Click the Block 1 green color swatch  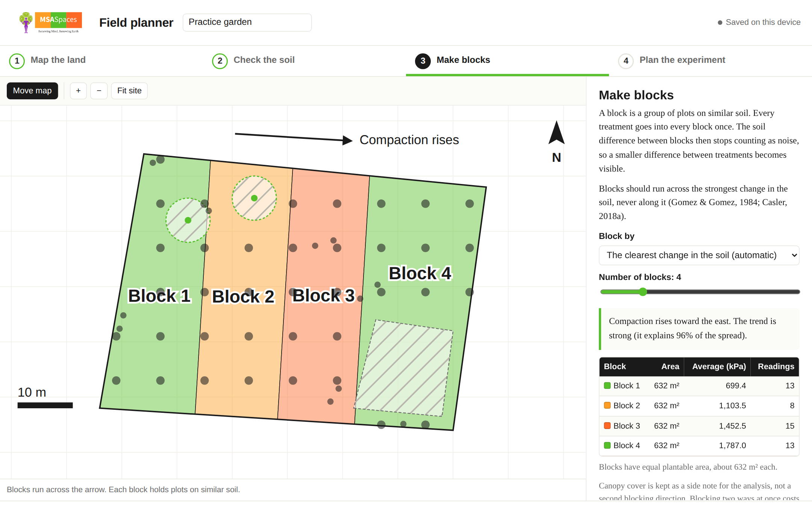(607, 386)
